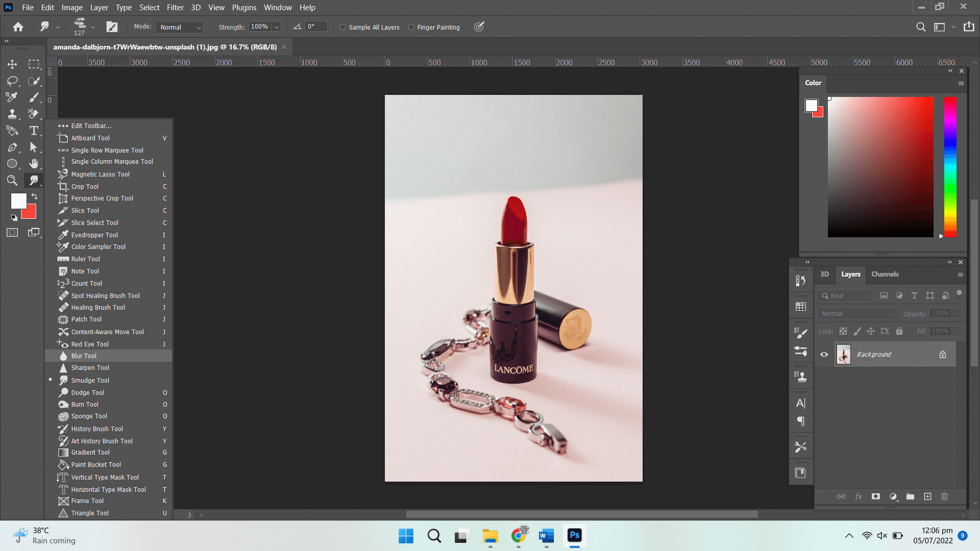Open the workspace chooser dropdown arrow
Screen dimensions: 980x551
pos(953,27)
